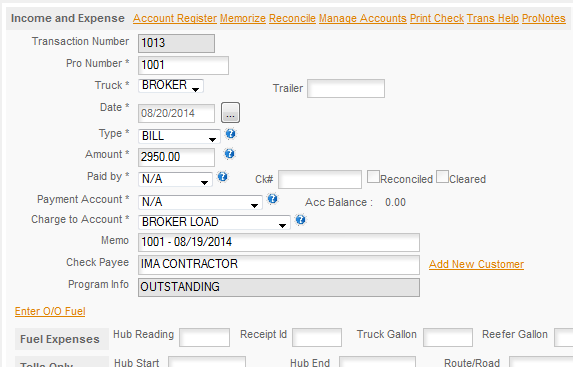573x367 pixels.
Task: Click the help icon next to Type
Action: 231,134
